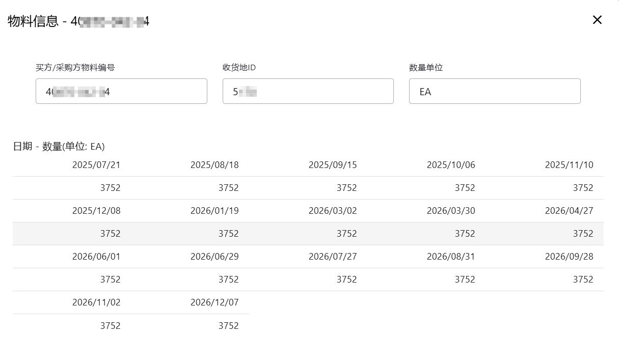Screen dimensions: 619x364
Task: Close the material information dialog
Action: (597, 20)
